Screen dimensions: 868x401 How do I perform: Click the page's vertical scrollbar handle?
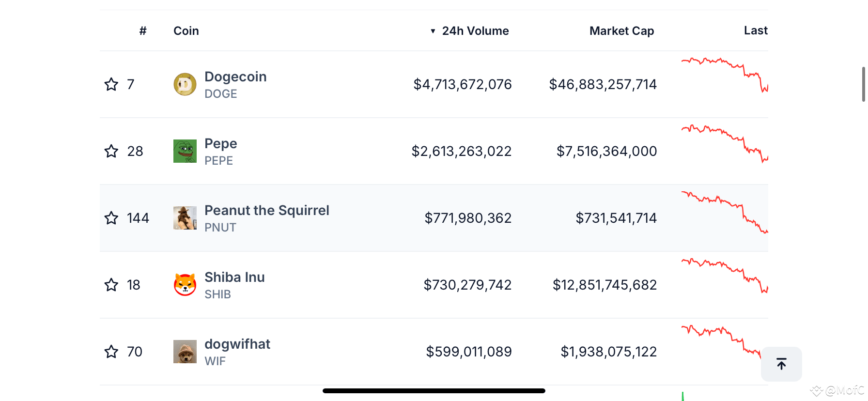click(x=863, y=84)
